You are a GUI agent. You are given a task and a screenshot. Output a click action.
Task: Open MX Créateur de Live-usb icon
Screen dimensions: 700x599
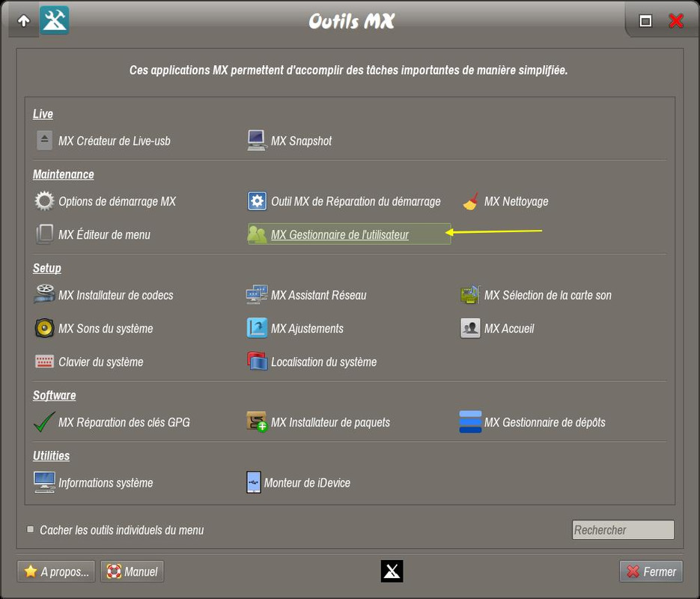pyautogui.click(x=45, y=140)
